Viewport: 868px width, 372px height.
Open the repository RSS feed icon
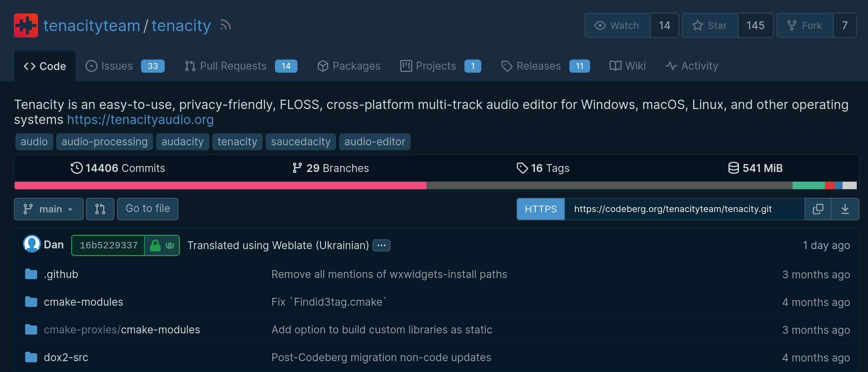pyautogui.click(x=225, y=25)
